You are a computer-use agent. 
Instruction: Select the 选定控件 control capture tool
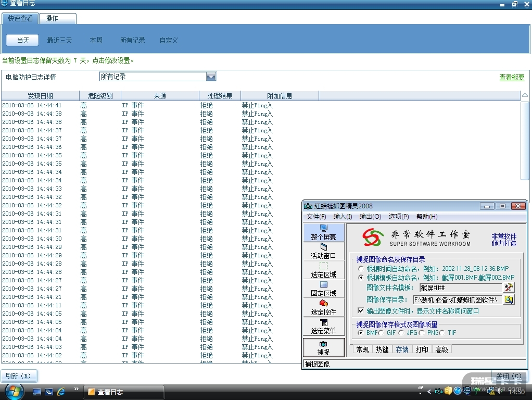323,307
